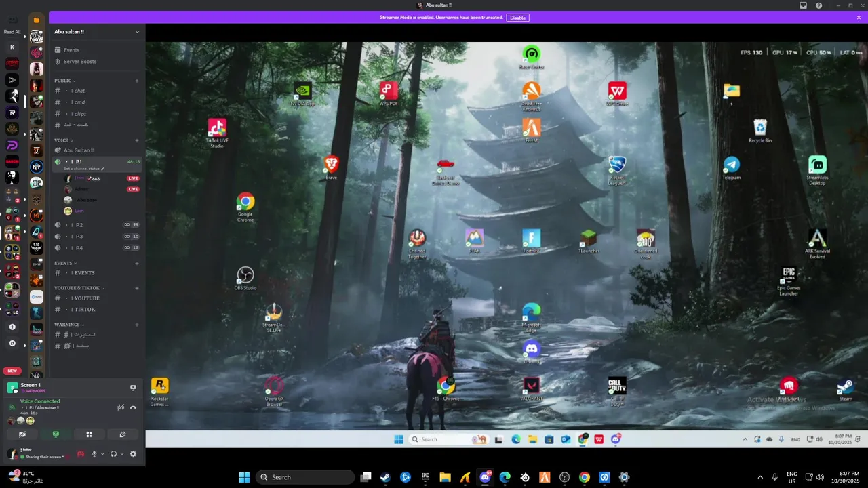
Task: Click the Stop Streaming icon beside Screen 1
Action: coord(133,388)
